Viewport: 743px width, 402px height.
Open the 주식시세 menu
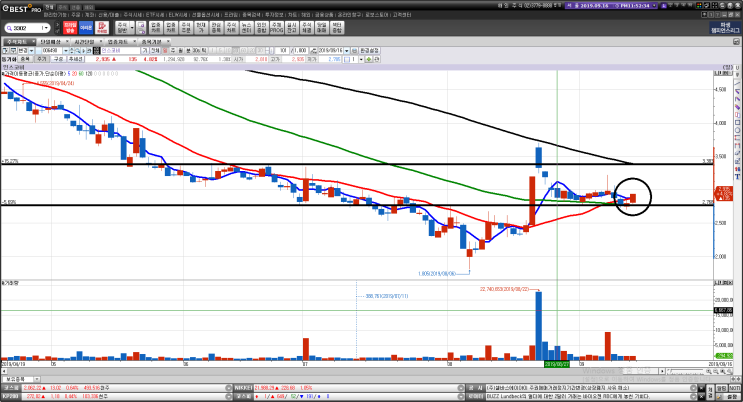[132, 15]
